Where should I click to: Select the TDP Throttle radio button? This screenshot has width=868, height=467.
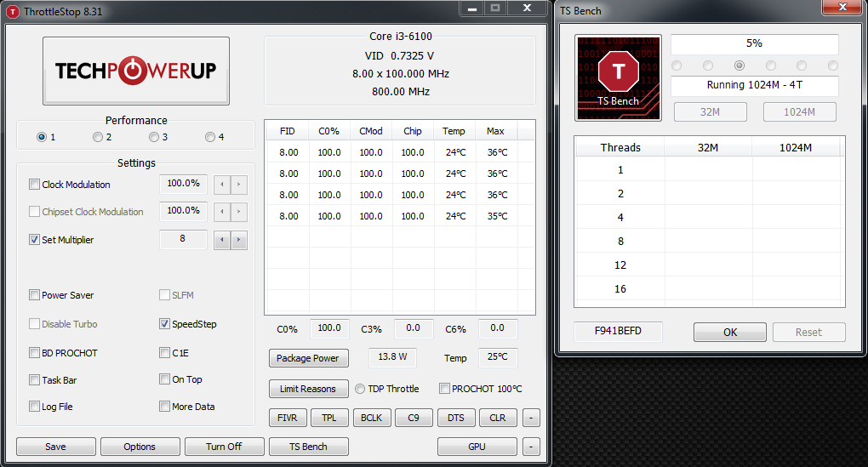pyautogui.click(x=360, y=389)
